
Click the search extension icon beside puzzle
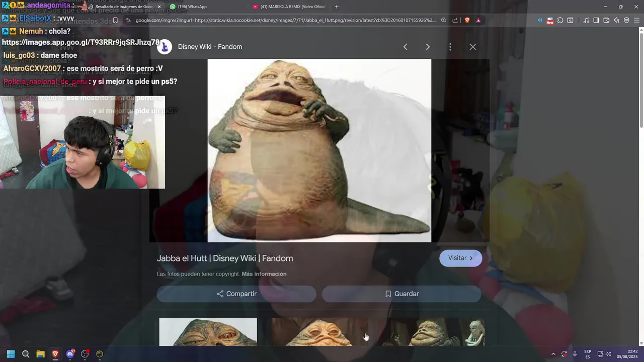(x=570, y=20)
